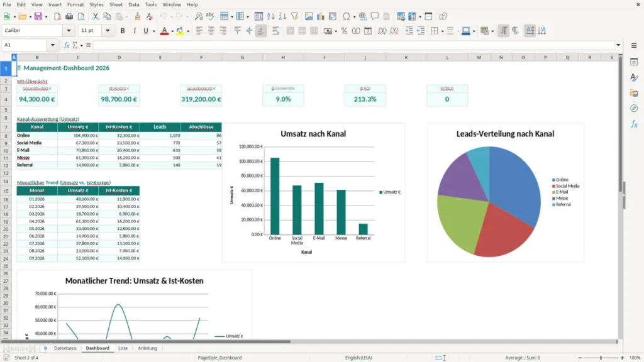Click the Format as Date icon
The image size is (644, 362).
(368, 31)
